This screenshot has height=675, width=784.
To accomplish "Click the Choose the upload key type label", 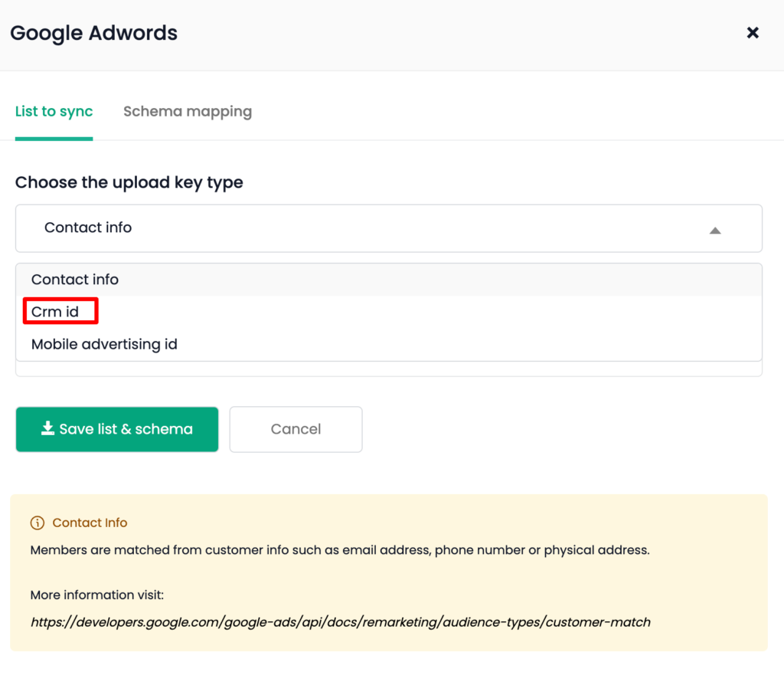I will tap(129, 182).
